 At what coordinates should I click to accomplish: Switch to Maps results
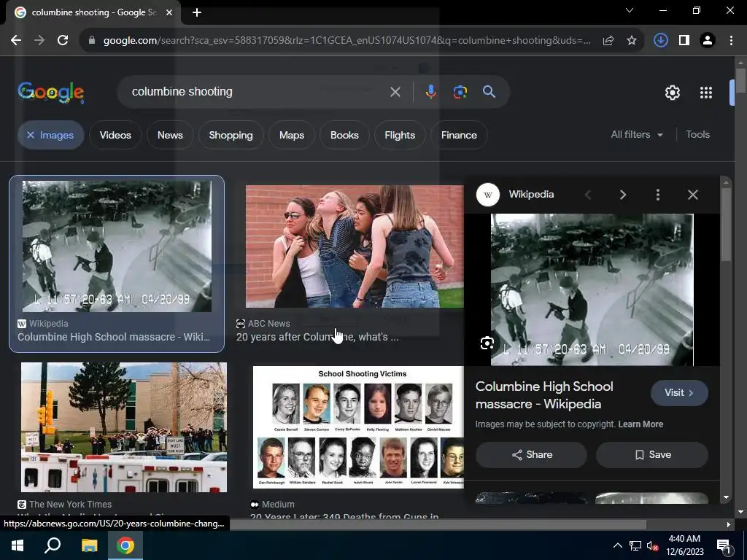[x=292, y=135]
